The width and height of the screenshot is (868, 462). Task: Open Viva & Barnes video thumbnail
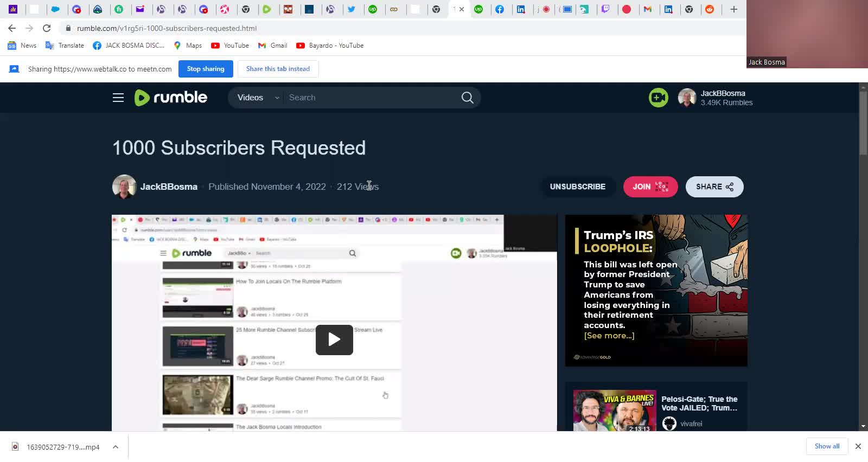(615, 410)
